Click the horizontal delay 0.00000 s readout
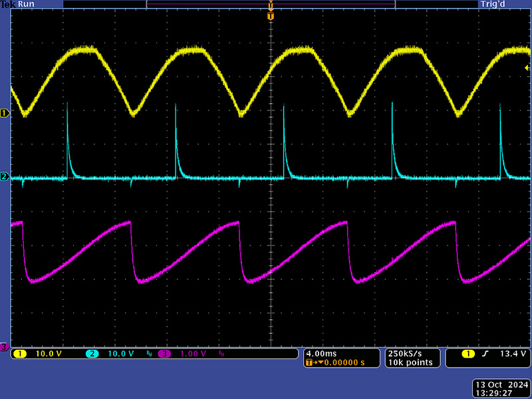The image size is (532, 399). 339,362
